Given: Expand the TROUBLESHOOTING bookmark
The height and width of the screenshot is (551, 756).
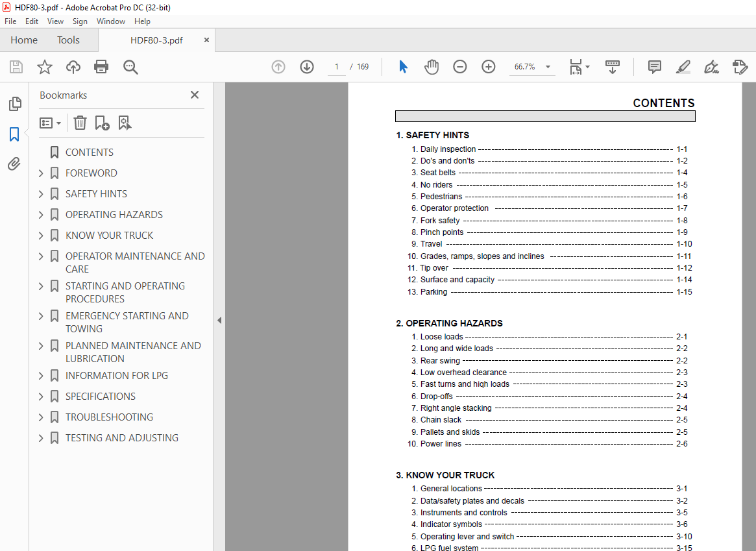Looking at the screenshot, I should click(x=41, y=417).
